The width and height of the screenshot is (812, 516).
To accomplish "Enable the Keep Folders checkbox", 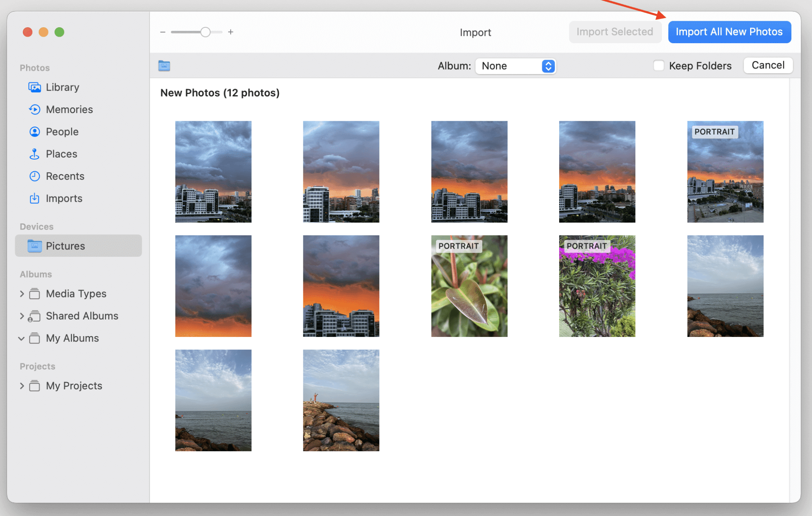I will coord(658,65).
